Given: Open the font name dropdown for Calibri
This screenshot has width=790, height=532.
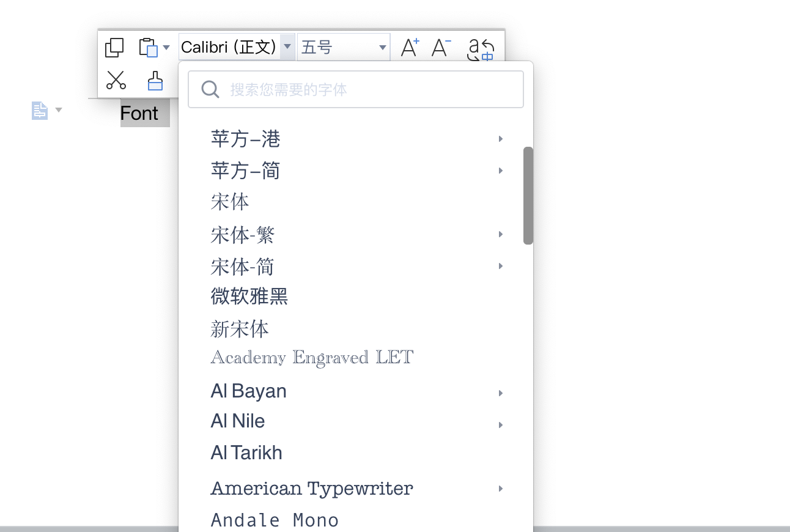Looking at the screenshot, I should click(x=287, y=46).
